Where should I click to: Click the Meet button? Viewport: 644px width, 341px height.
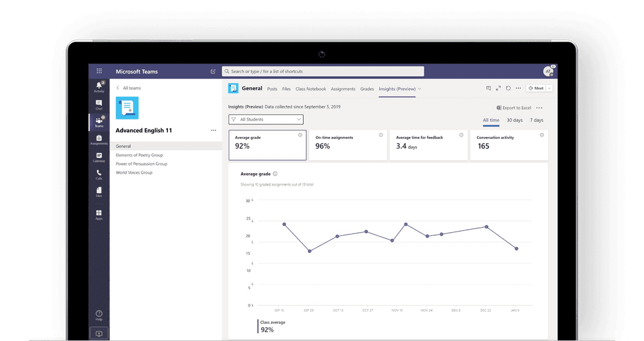click(536, 88)
